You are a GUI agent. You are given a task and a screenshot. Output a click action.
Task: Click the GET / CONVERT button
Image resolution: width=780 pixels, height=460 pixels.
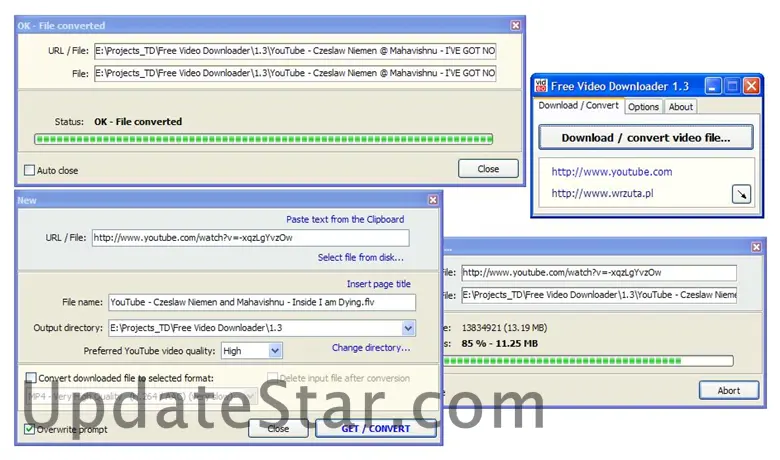(x=376, y=429)
